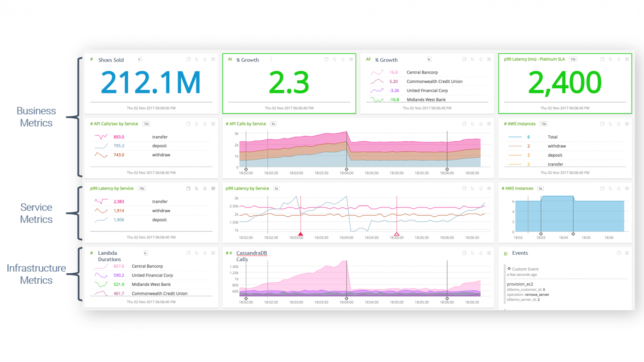The width and height of the screenshot is (644, 362).
Task: Open the options menu on CassandraDB Calls chart
Action: tap(489, 253)
